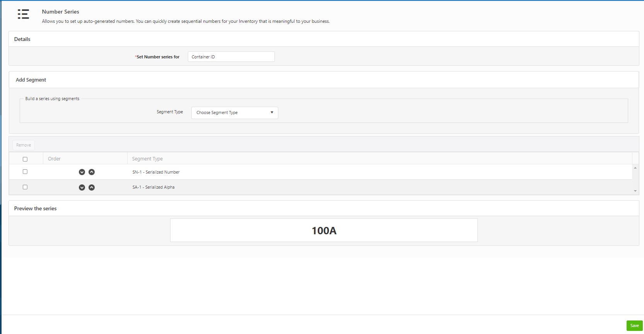Move SN-1 Serialized Number segment up
Screen dimensions: 644x334
pos(92,172)
